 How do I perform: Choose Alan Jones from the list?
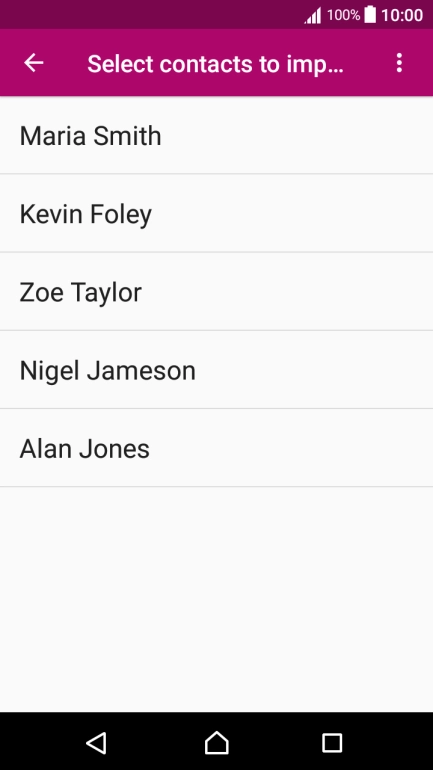(x=216, y=448)
